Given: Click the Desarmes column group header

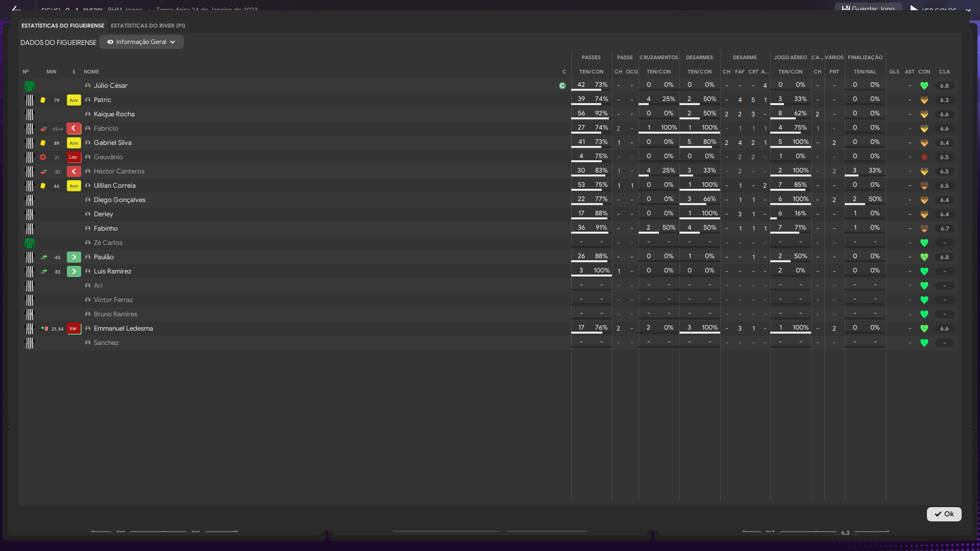Looking at the screenshot, I should 699,58.
